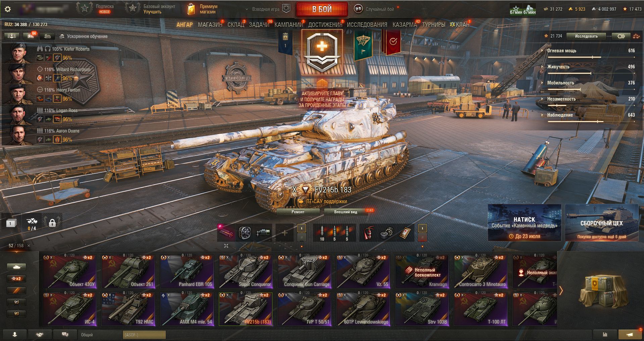The height and width of the screenshot is (341, 644).
Task: Open the contacts list icon in bottom bar
Action: [x=14, y=335]
